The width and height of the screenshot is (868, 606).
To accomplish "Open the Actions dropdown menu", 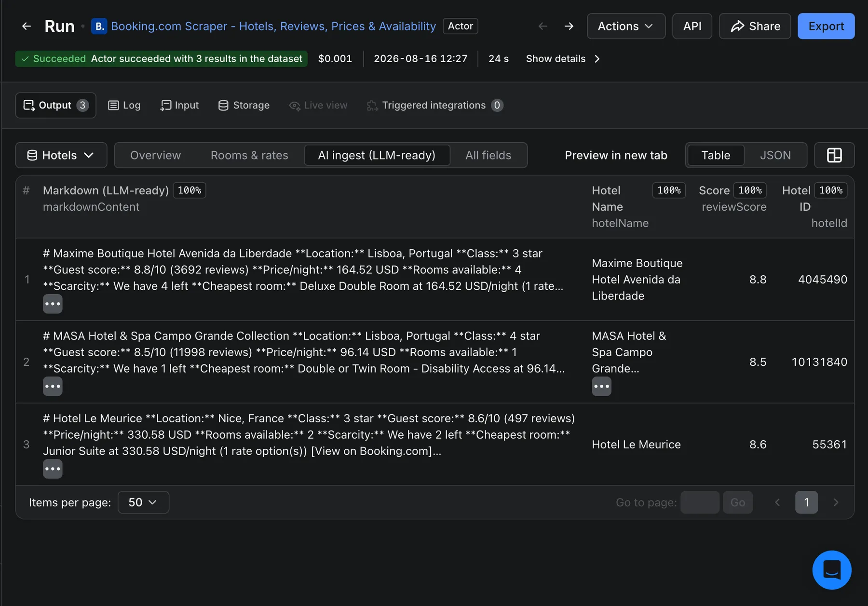I will (626, 26).
